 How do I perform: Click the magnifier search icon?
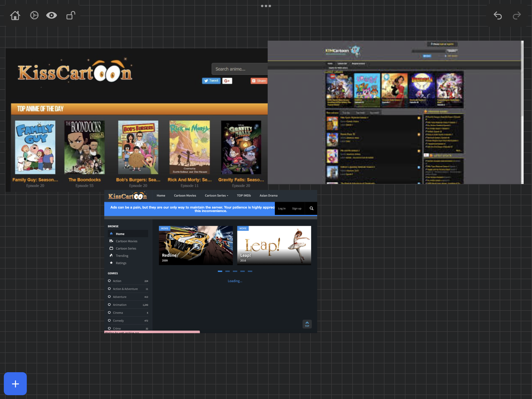pyautogui.click(x=311, y=208)
